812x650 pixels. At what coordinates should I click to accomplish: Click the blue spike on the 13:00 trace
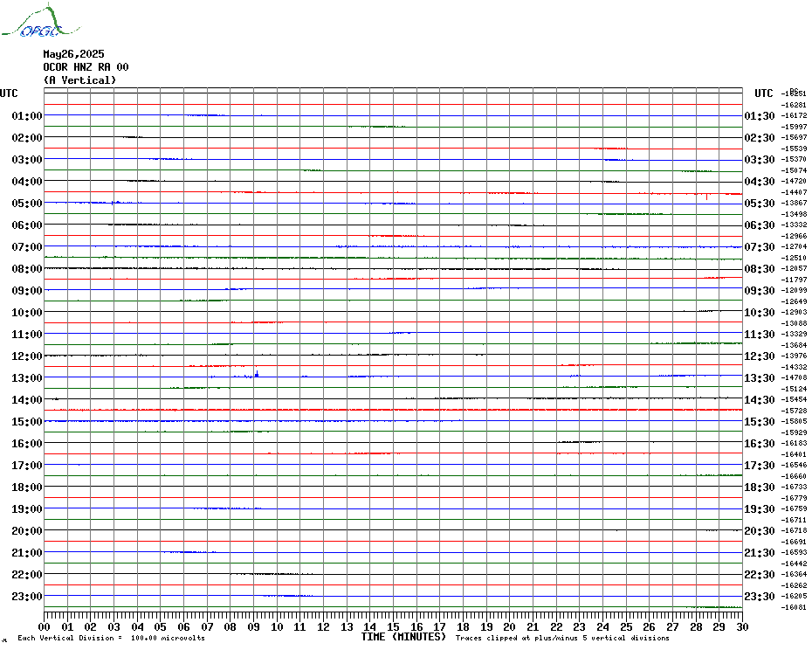point(257,373)
